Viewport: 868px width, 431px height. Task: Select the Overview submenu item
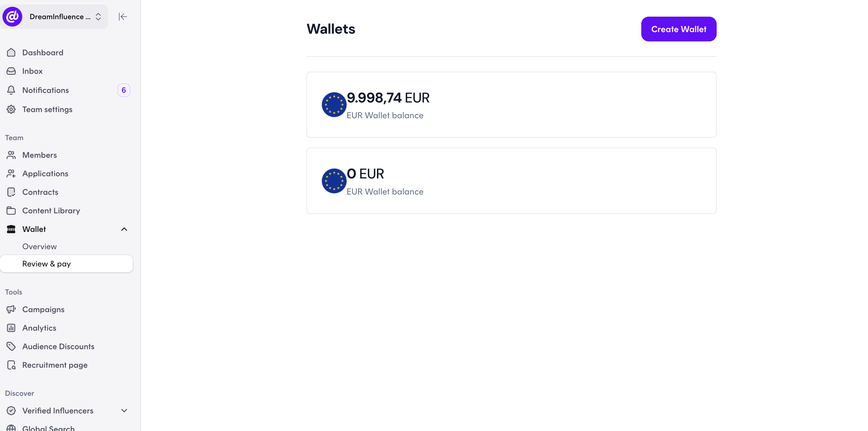(x=40, y=246)
